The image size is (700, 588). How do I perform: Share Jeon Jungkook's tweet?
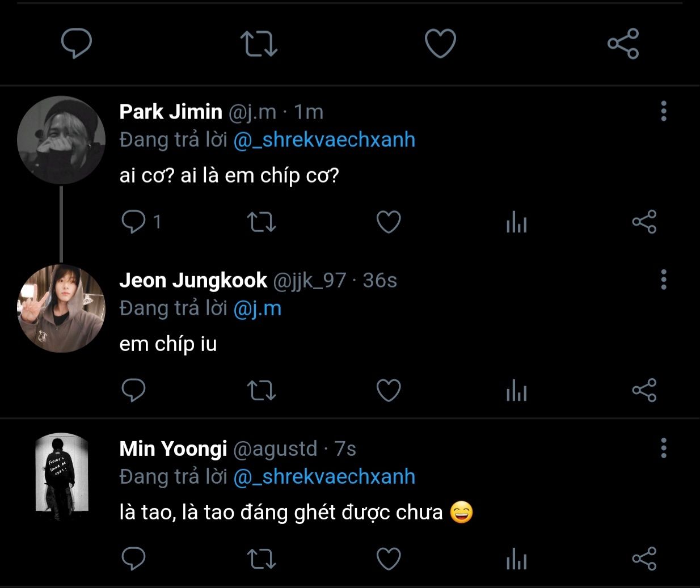coord(644,390)
